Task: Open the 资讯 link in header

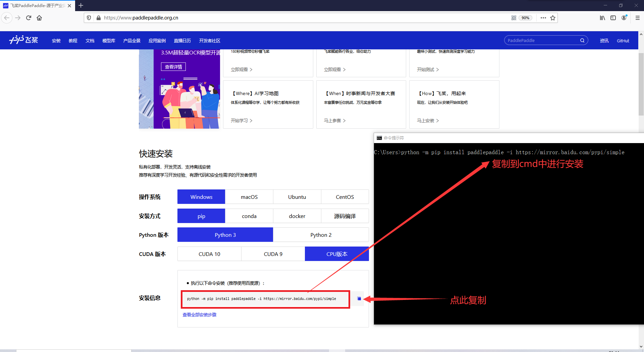Action: coord(604,41)
